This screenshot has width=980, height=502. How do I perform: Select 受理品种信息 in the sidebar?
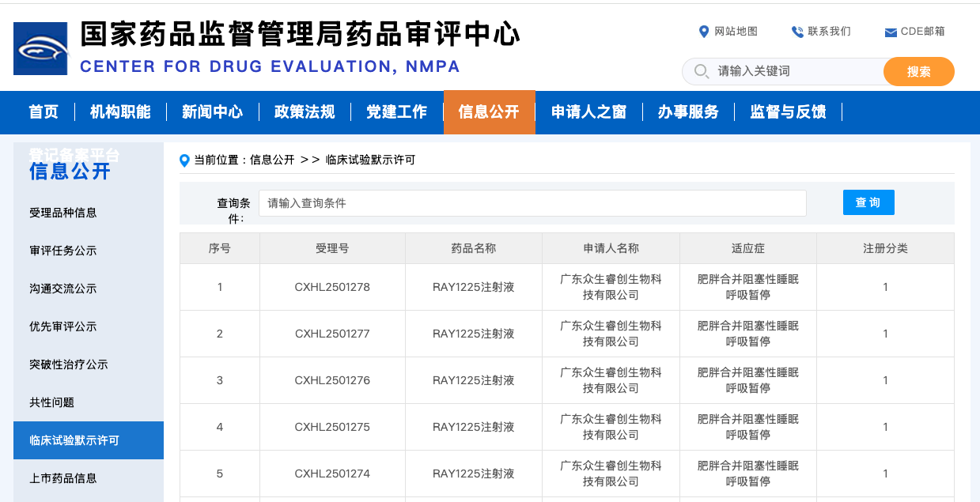pos(63,213)
